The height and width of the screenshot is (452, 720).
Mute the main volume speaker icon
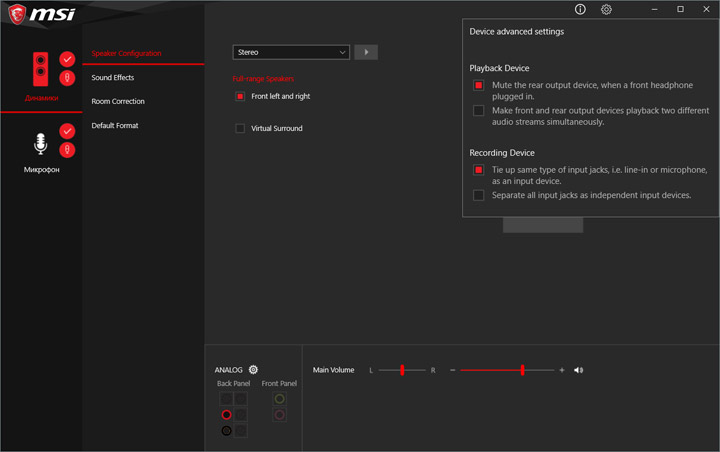(x=579, y=370)
